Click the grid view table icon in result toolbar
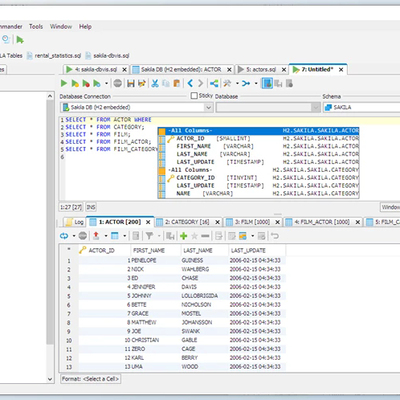 click(x=115, y=236)
